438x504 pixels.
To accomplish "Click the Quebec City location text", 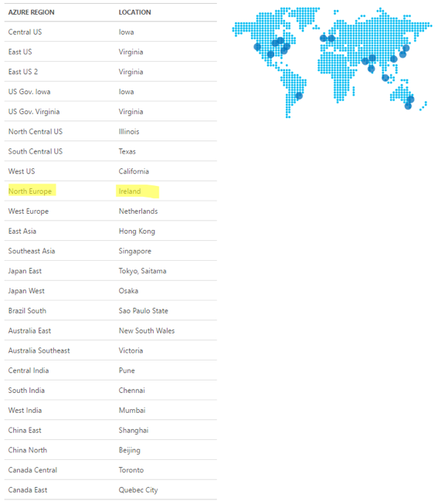I will (x=138, y=490).
